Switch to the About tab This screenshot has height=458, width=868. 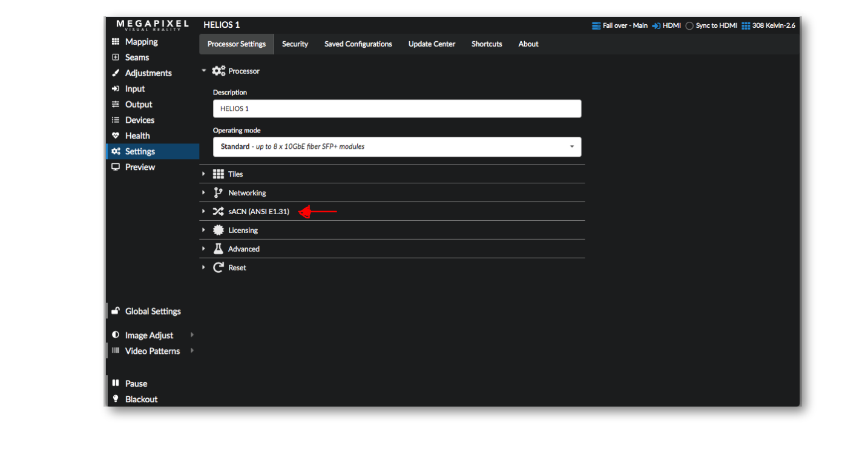(528, 44)
